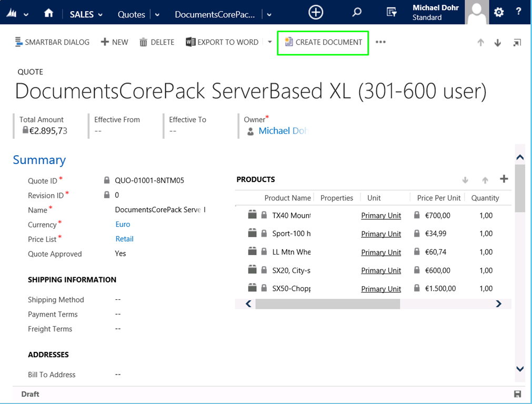This screenshot has width=532, height=404.
Task: Sort by the Quantity column header
Action: (x=485, y=198)
